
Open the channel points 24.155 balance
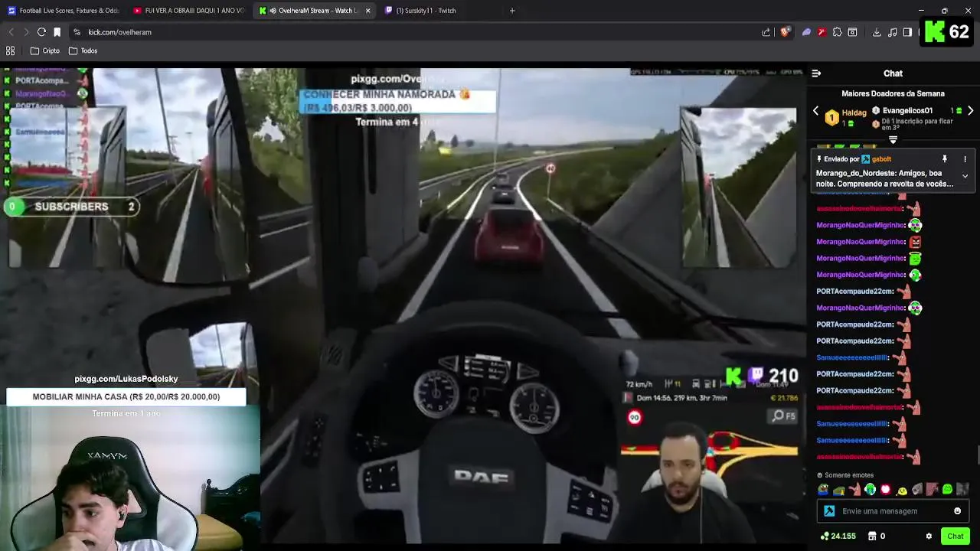click(838, 536)
